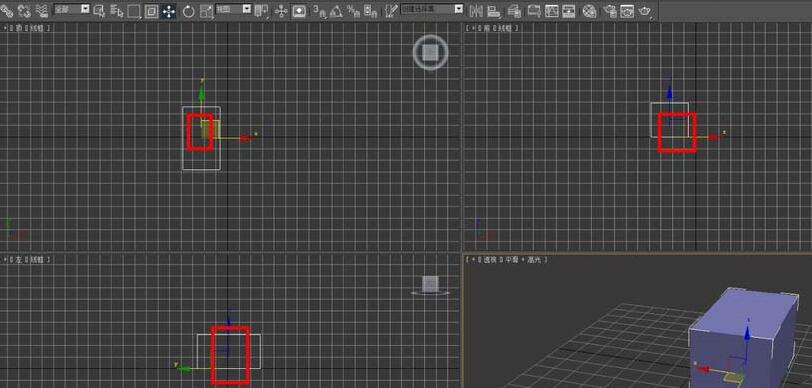Select the Select and Link tool
This screenshot has width=812, height=388.
pyautogui.click(x=7, y=10)
